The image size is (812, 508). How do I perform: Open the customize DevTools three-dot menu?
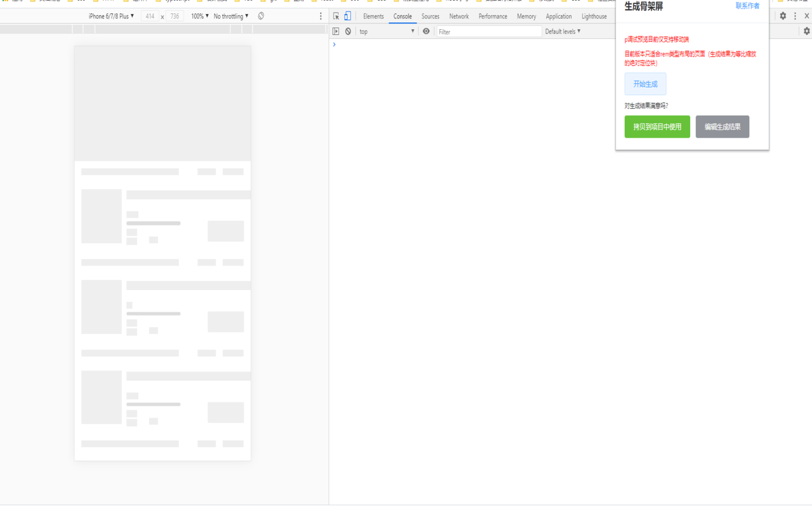coord(795,16)
